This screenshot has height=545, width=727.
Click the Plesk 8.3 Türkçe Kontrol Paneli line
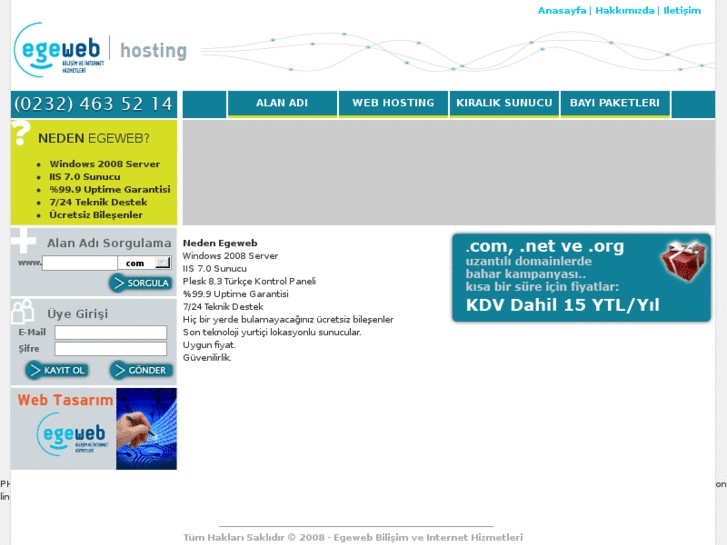[249, 281]
